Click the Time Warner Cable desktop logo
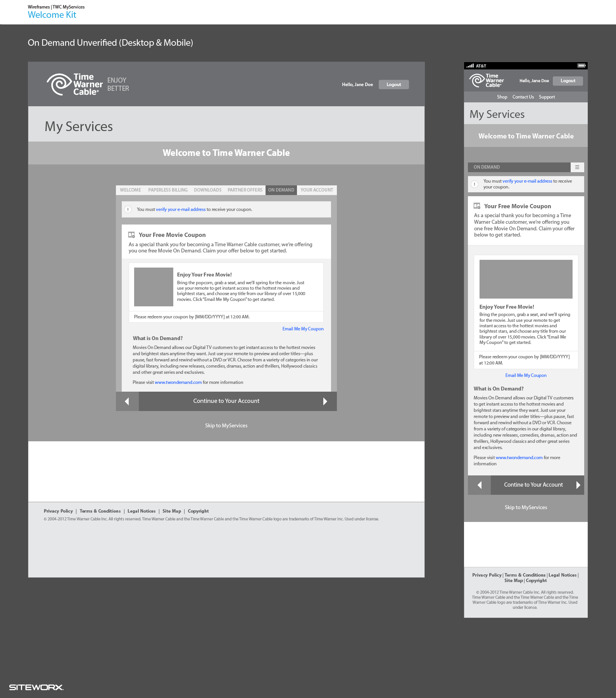 75,84
